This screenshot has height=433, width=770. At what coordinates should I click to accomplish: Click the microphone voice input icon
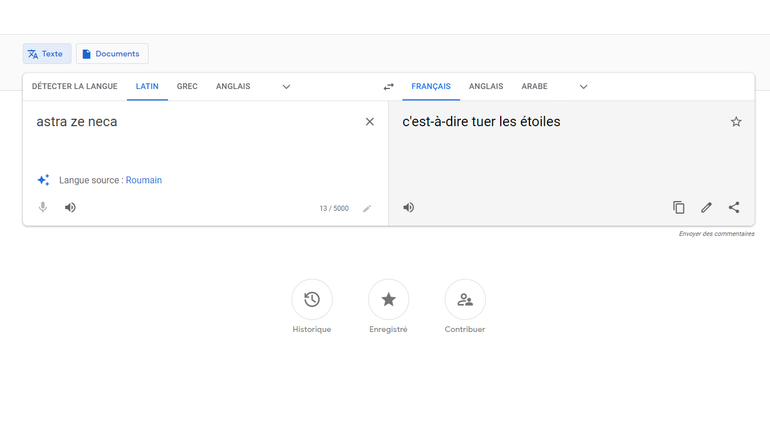click(43, 208)
